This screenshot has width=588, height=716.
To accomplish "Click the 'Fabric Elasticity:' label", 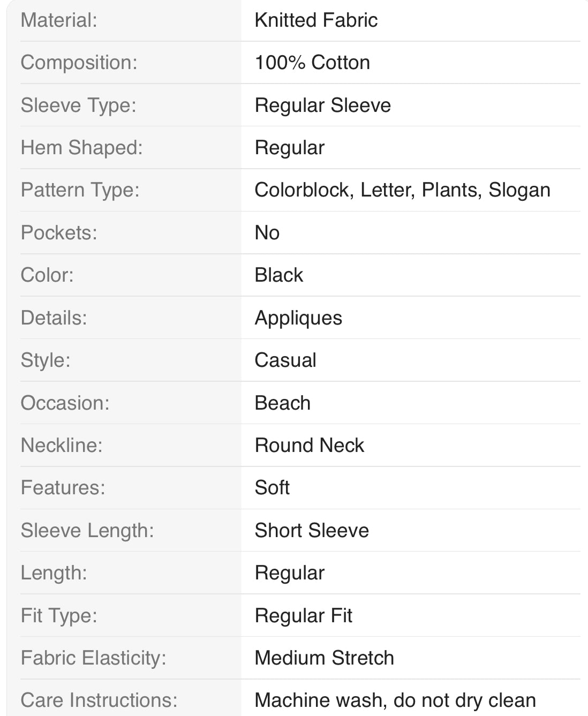I will click(x=93, y=658).
